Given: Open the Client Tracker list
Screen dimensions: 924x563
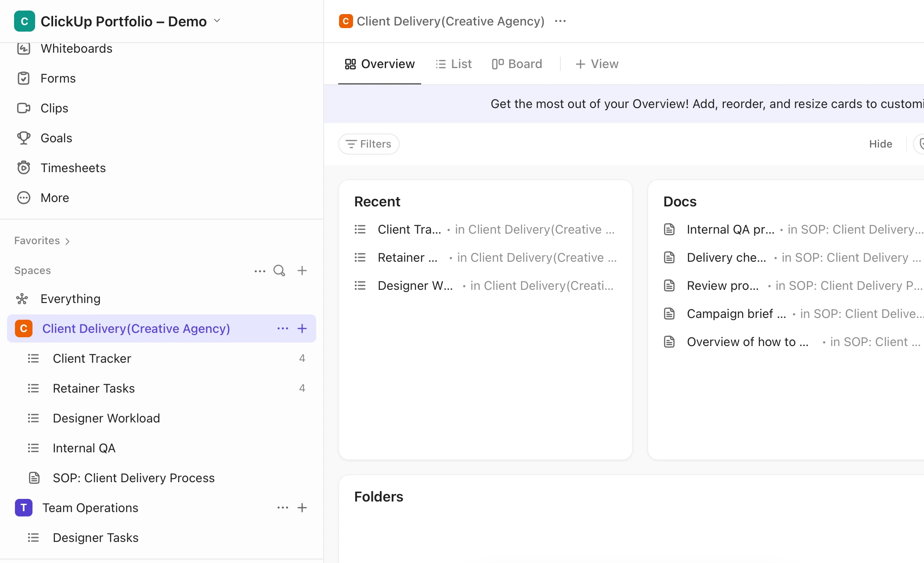Looking at the screenshot, I should coord(162,358).
